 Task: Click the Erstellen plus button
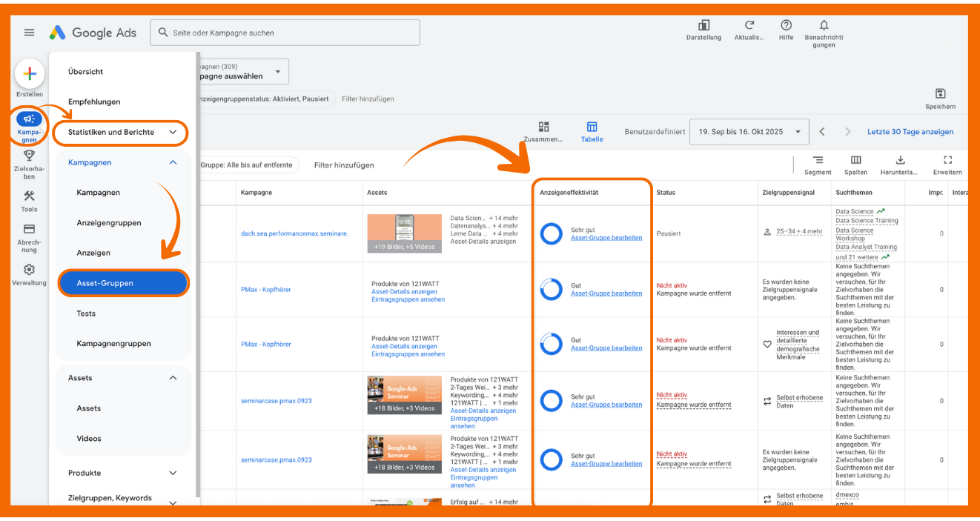point(30,73)
